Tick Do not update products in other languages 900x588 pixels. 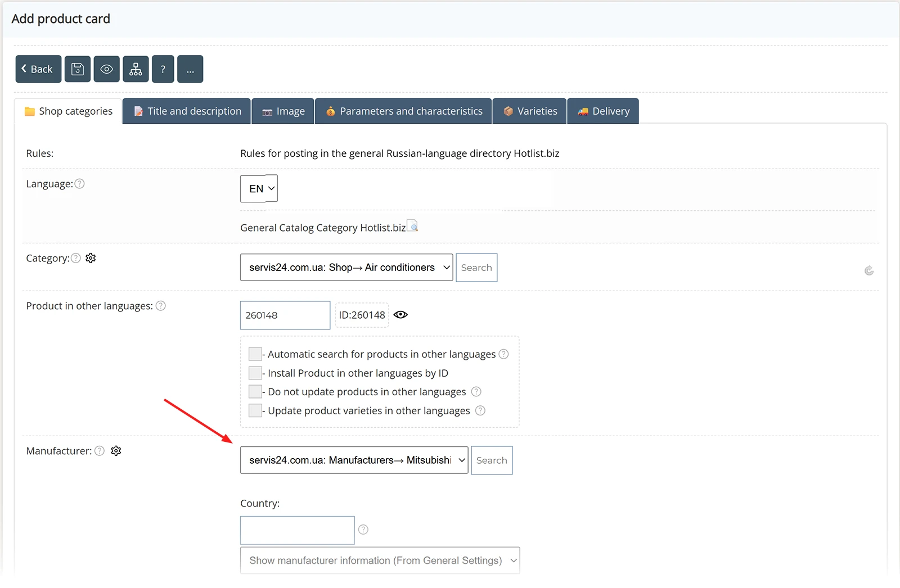[x=255, y=391]
